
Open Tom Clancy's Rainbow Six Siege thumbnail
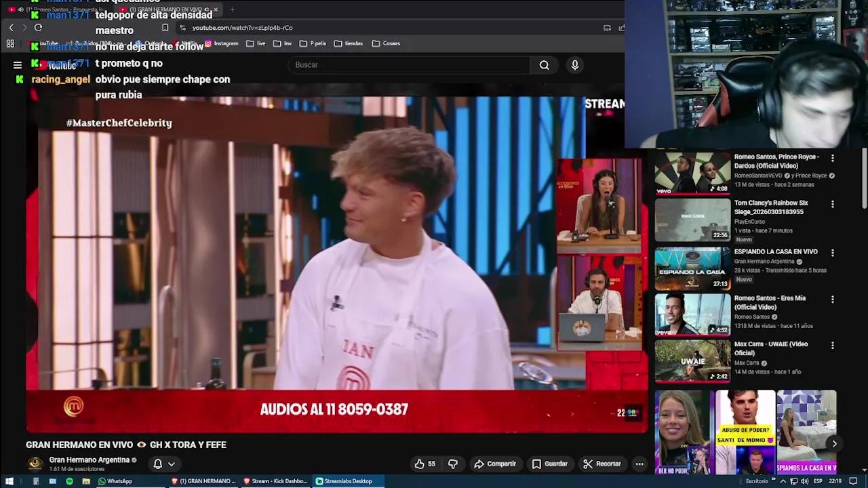[692, 220]
